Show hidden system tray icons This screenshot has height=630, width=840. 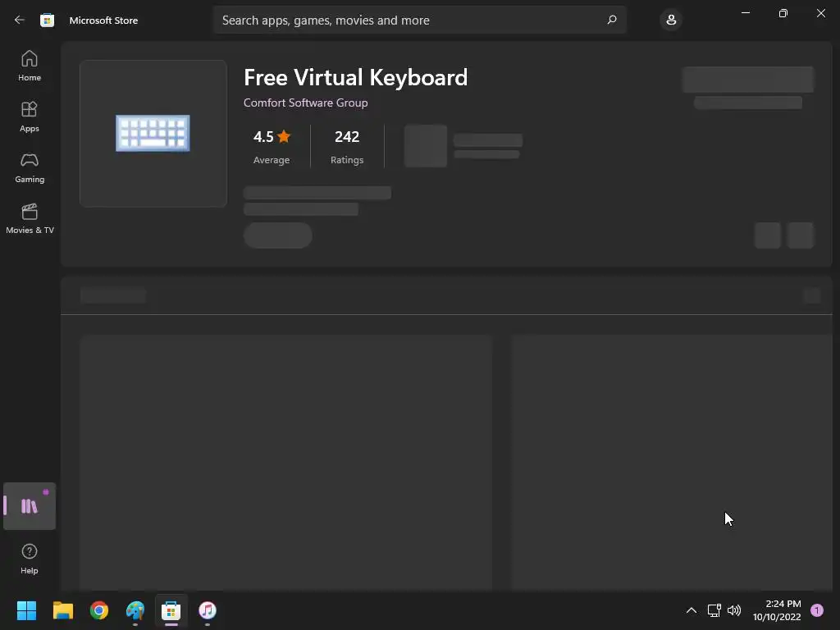point(691,610)
